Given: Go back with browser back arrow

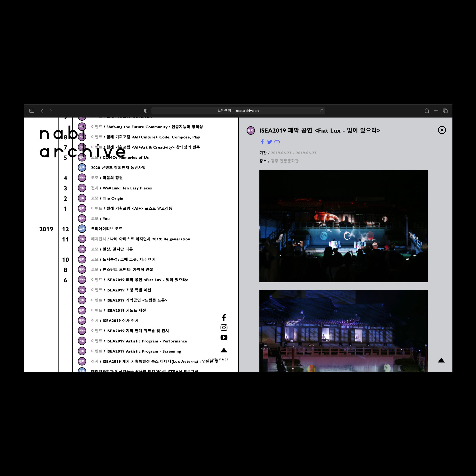Looking at the screenshot, I should click(x=42, y=111).
